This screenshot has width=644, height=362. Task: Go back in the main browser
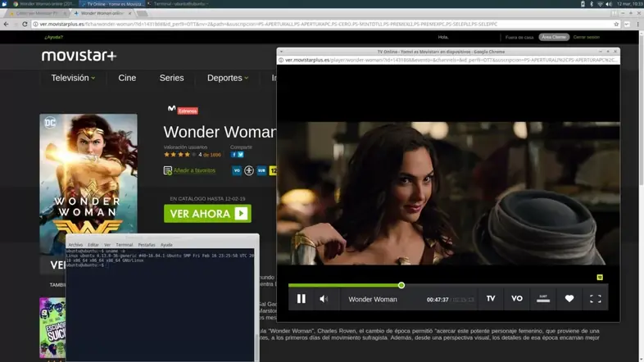click(x=6, y=25)
